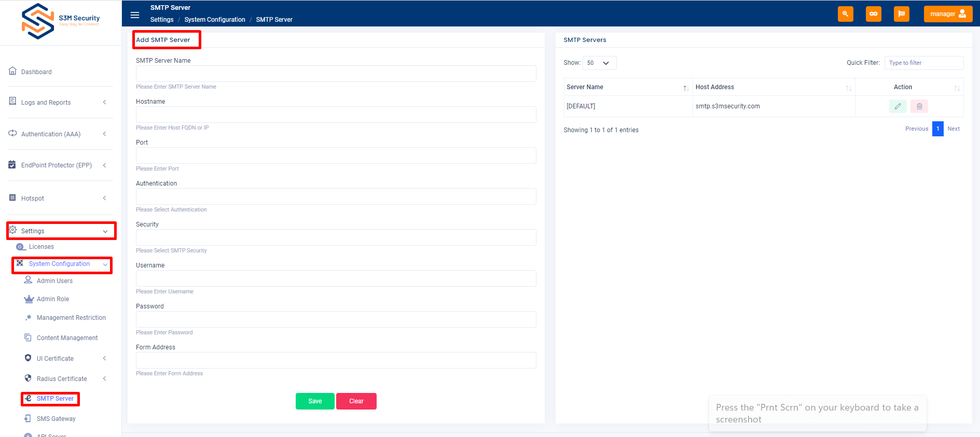Image resolution: width=980 pixels, height=437 pixels.
Task: Click the orange flag icon button
Action: [902, 14]
